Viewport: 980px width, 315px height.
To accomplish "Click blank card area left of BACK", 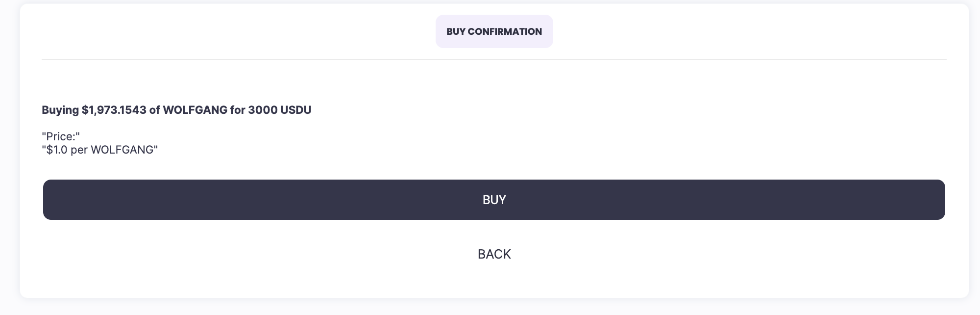I will pyautogui.click(x=245, y=254).
